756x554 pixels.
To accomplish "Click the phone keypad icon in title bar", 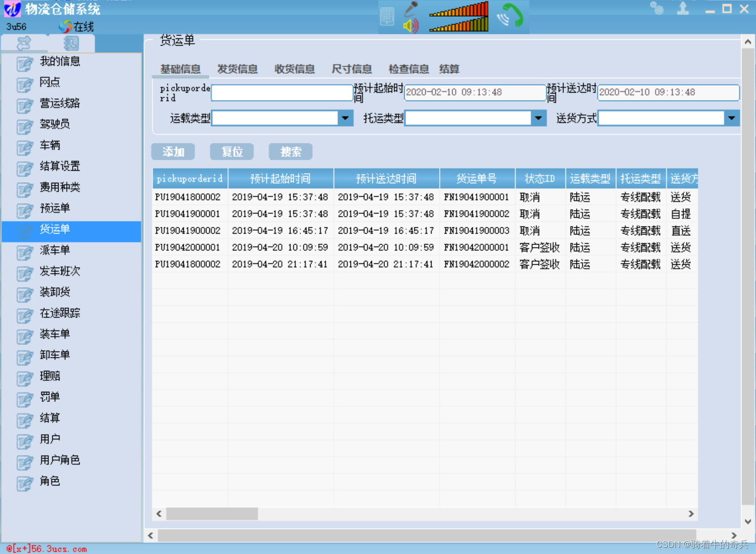I will click(387, 16).
